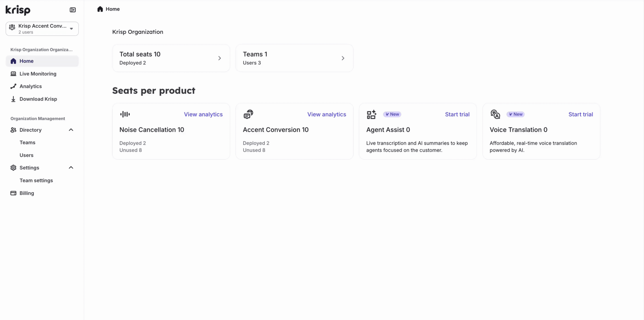The image size is (644, 320).
Task: Click the Krisp logo
Action: pyautogui.click(x=18, y=10)
